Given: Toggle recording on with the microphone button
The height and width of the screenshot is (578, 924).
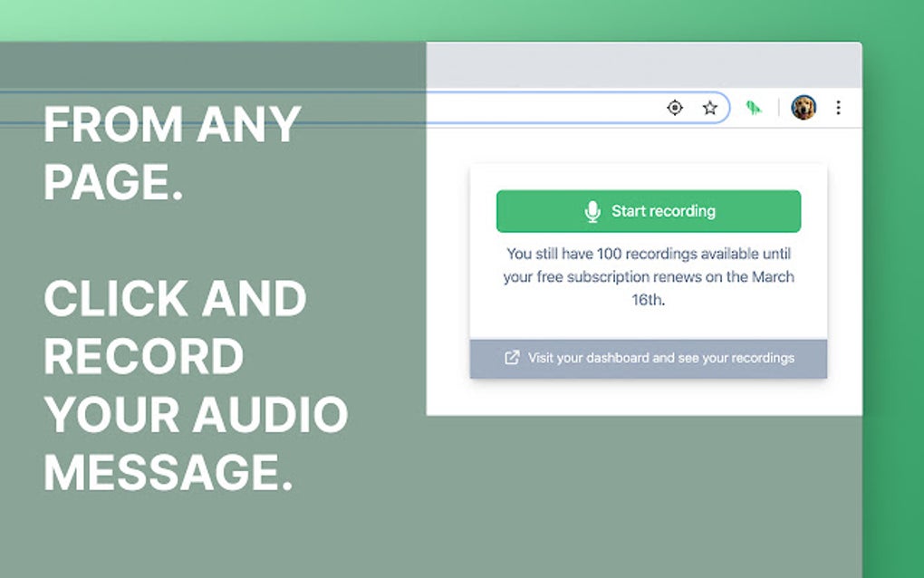Looking at the screenshot, I should (648, 210).
